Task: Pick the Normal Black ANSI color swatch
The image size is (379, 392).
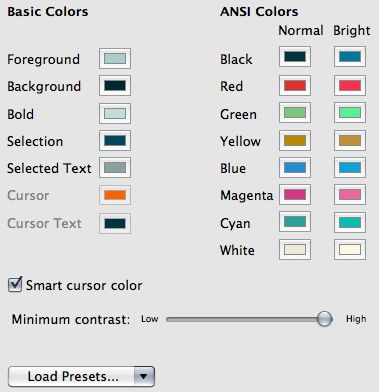Action: click(x=295, y=57)
